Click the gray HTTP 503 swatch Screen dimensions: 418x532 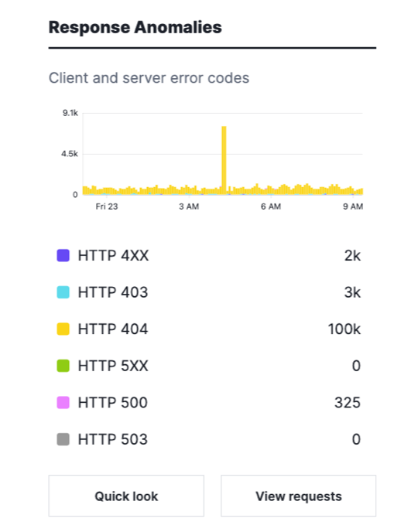pos(63,439)
